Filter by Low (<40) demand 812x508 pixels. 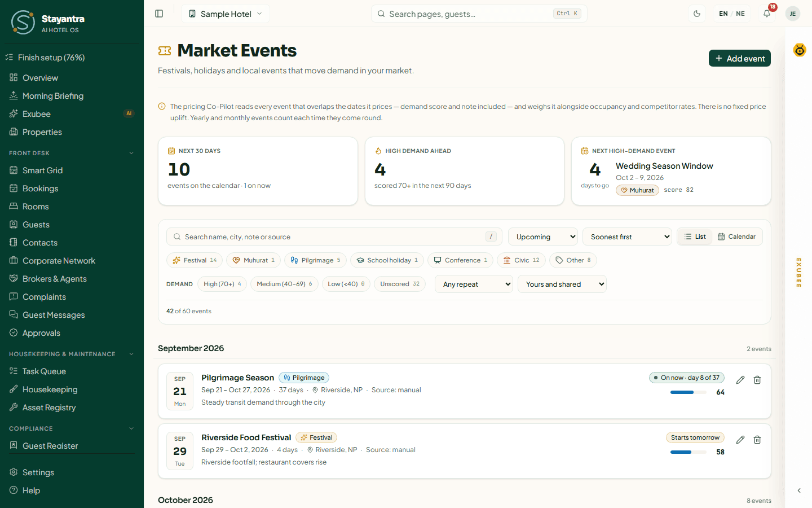pyautogui.click(x=346, y=284)
